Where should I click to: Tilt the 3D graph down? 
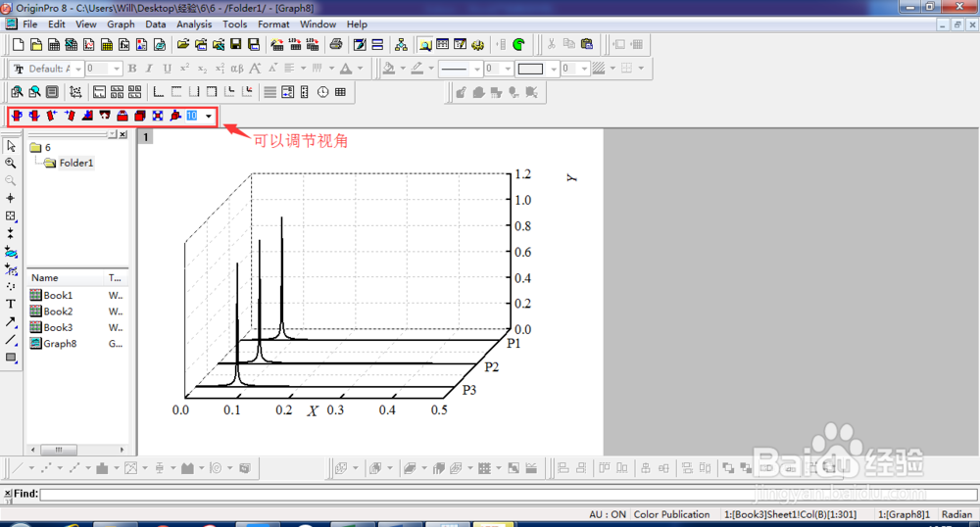pos(87,116)
